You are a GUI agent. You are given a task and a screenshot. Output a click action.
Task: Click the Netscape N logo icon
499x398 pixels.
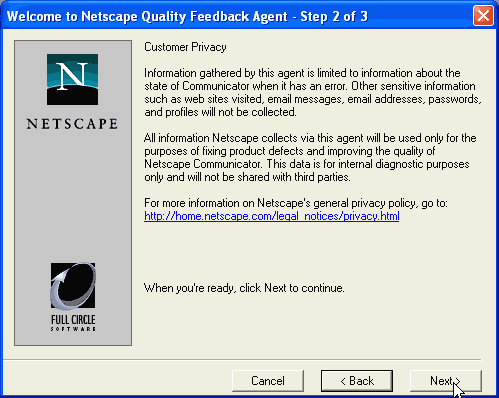pyautogui.click(x=72, y=79)
